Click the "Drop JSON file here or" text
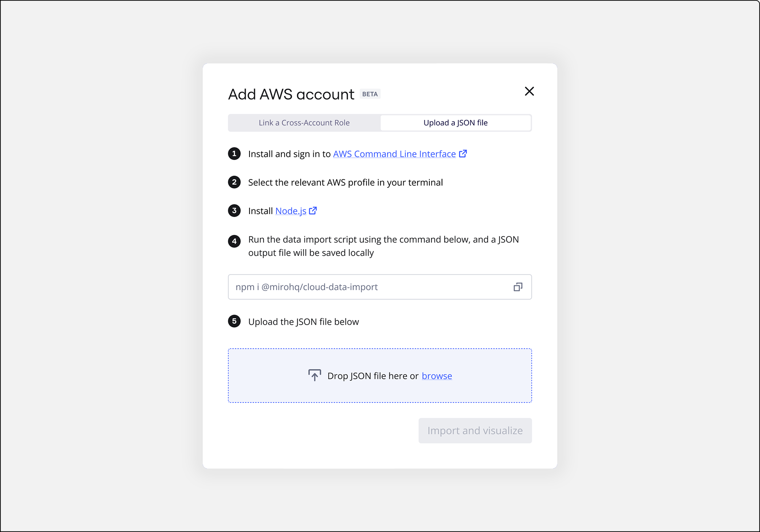 (373, 376)
